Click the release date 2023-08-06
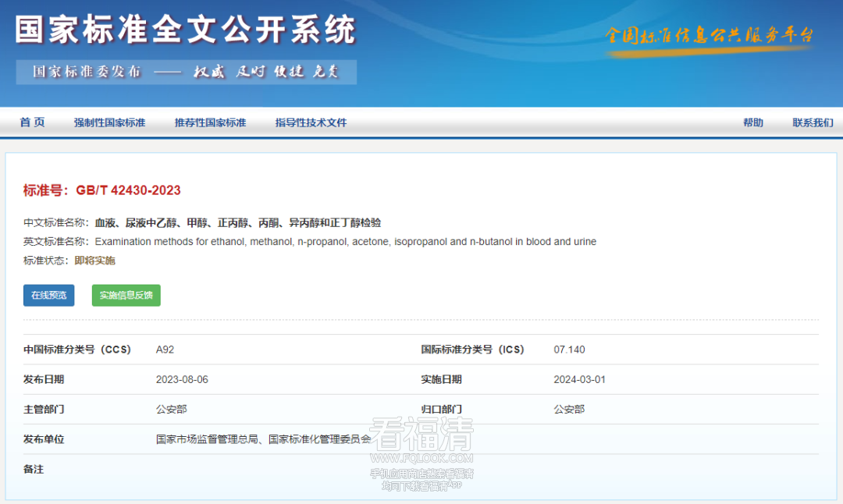 pyautogui.click(x=182, y=380)
